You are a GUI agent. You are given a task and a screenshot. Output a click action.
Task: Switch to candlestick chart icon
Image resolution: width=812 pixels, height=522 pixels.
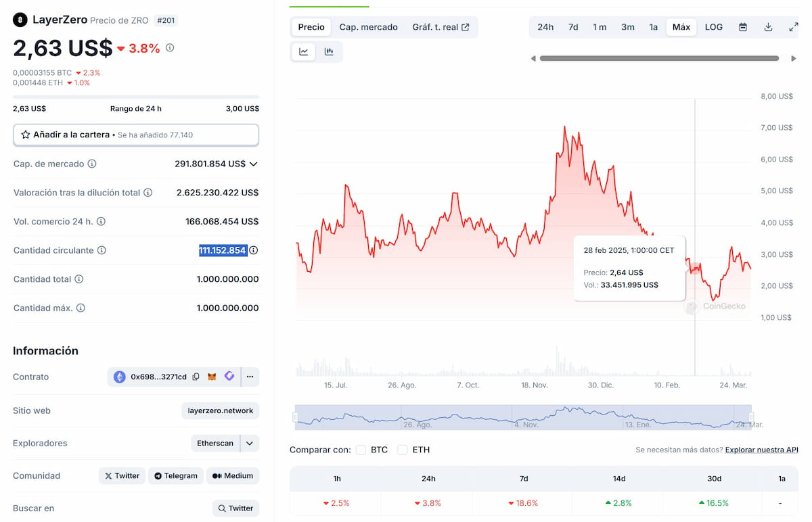[x=329, y=51]
